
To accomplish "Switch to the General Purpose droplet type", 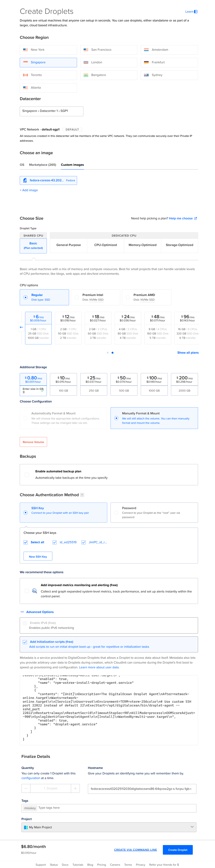I will click(x=68, y=245).
